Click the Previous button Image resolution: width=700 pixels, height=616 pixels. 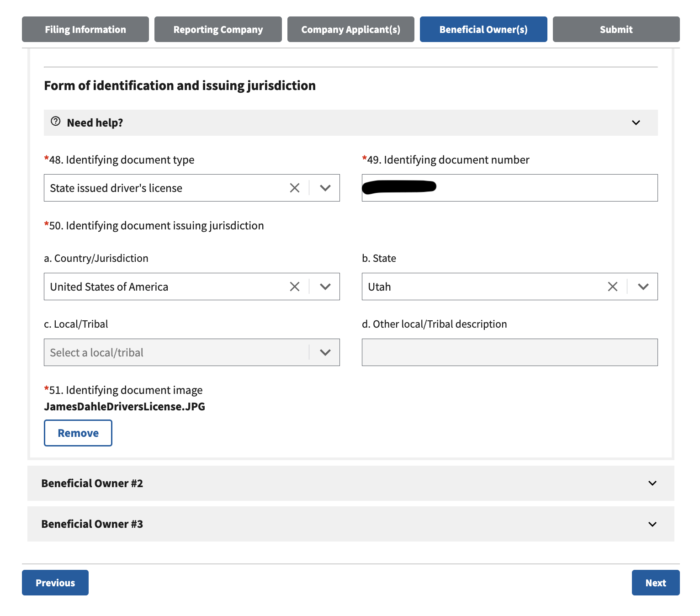(x=55, y=583)
